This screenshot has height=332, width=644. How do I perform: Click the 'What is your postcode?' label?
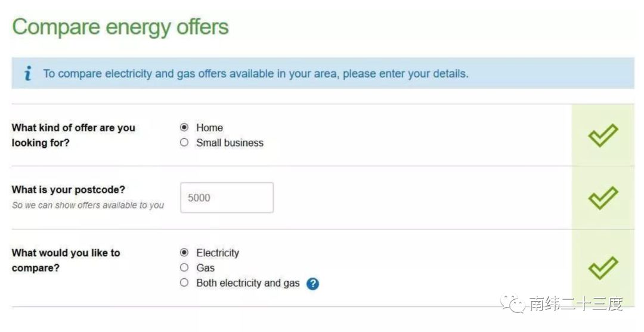pyautogui.click(x=69, y=190)
